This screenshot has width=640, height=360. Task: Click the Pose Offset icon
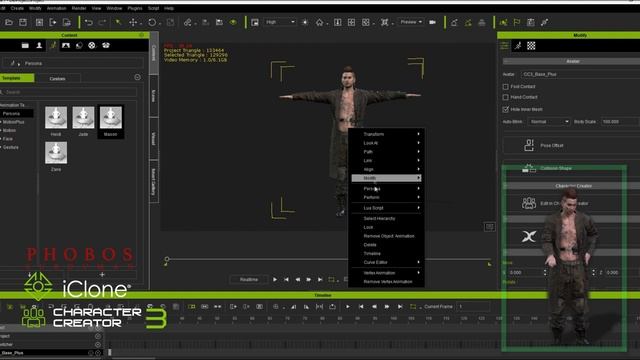(x=529, y=145)
